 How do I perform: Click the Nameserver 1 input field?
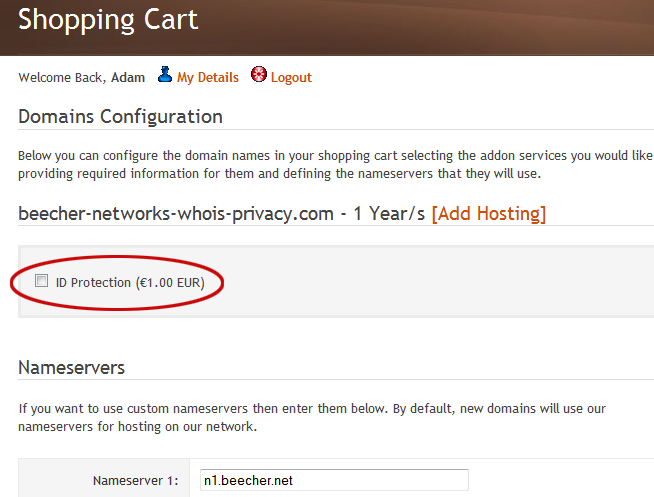click(x=334, y=480)
